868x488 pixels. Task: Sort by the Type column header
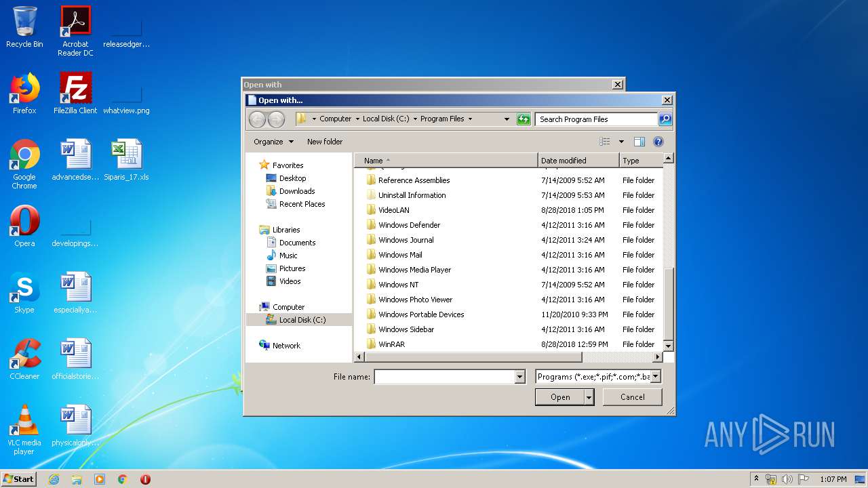pyautogui.click(x=640, y=161)
